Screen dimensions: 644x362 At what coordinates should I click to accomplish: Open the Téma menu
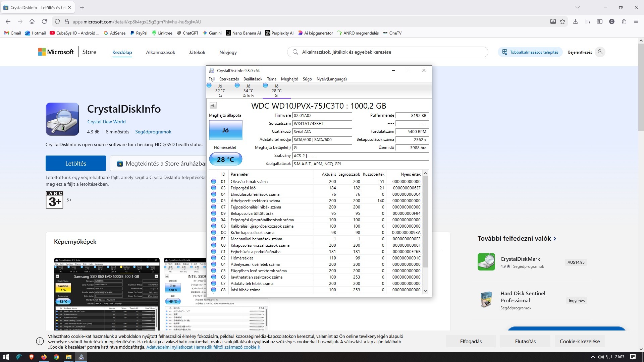[271, 79]
